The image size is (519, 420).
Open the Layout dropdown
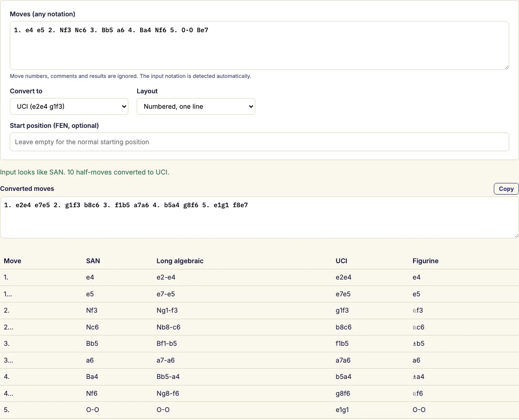pos(196,106)
